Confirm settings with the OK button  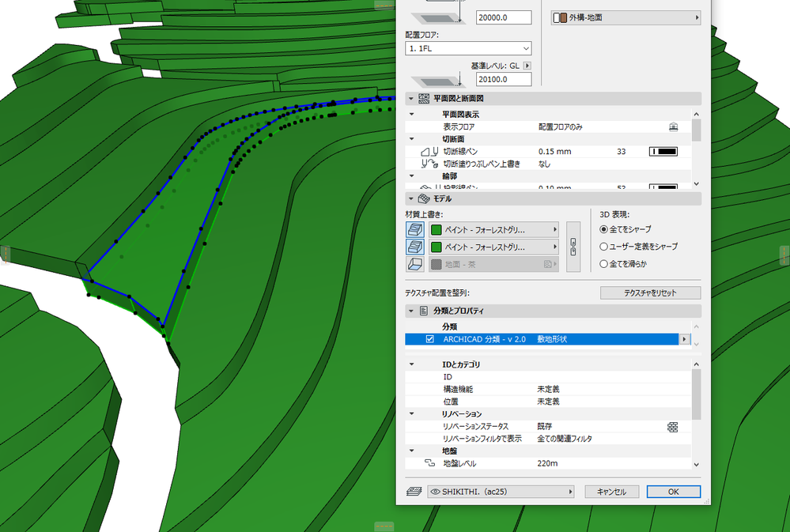coord(674,491)
